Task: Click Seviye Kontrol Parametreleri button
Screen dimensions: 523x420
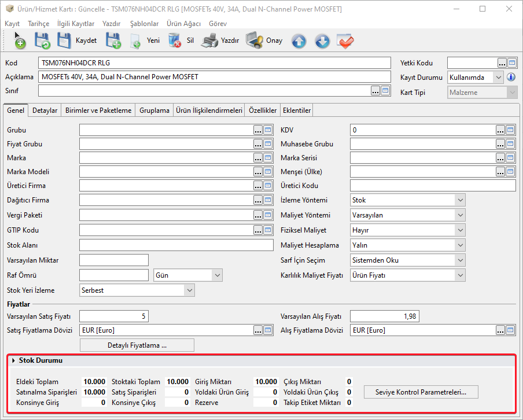Action: coord(420,392)
